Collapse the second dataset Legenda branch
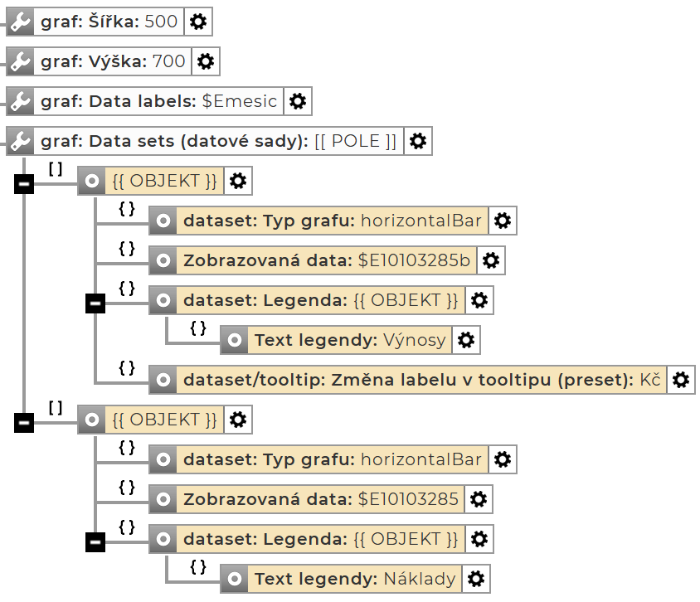The width and height of the screenshot is (700, 602). click(95, 542)
